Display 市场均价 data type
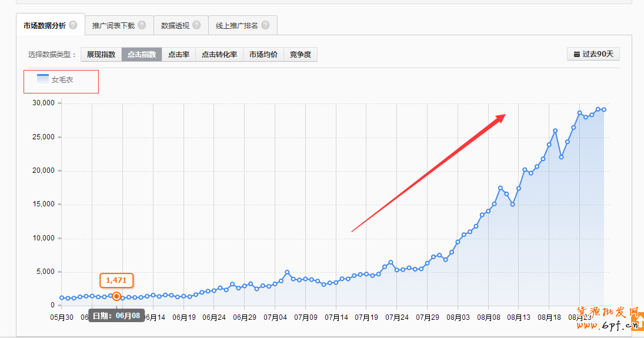The height and width of the screenshot is (338, 644). (263, 55)
